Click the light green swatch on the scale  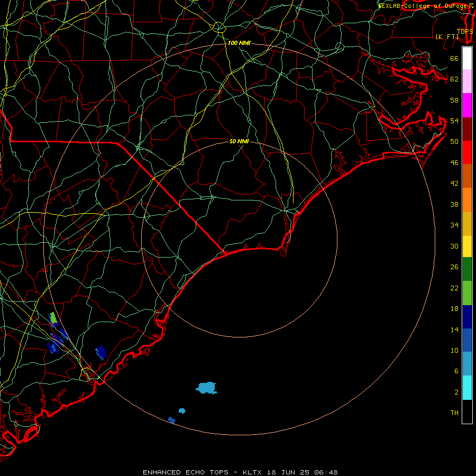click(x=467, y=293)
